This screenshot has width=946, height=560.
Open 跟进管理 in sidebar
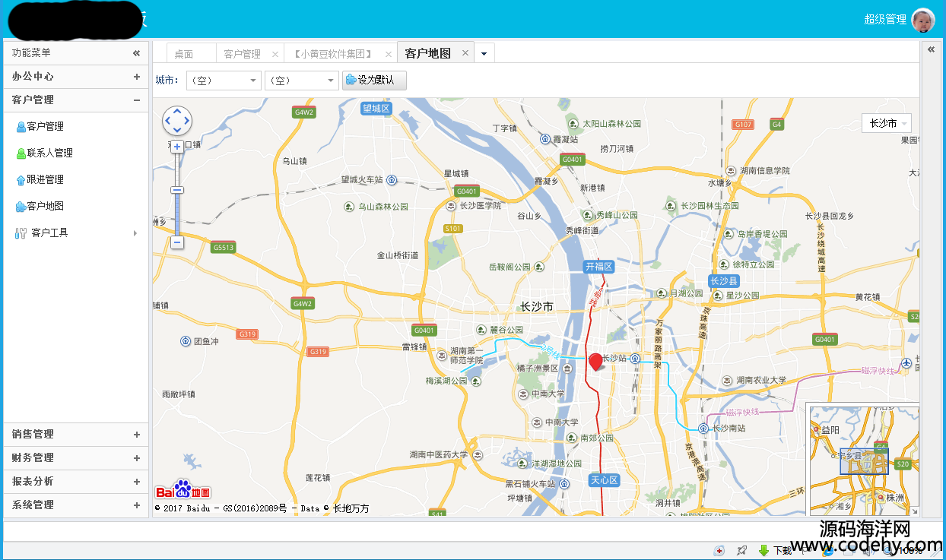pos(45,180)
